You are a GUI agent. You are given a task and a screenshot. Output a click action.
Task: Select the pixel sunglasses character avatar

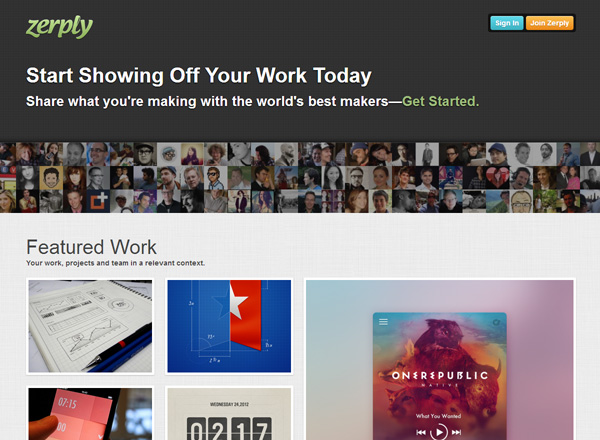click(215, 178)
